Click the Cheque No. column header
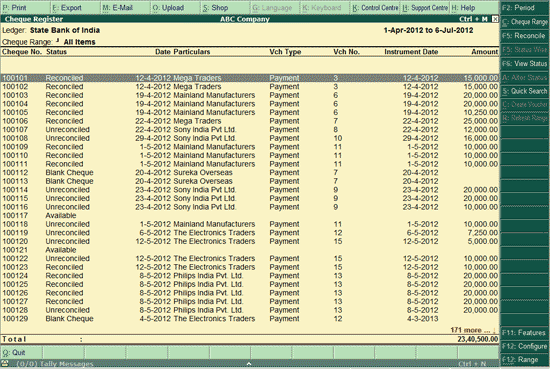Viewport: 550px width, 369px height. (22, 52)
